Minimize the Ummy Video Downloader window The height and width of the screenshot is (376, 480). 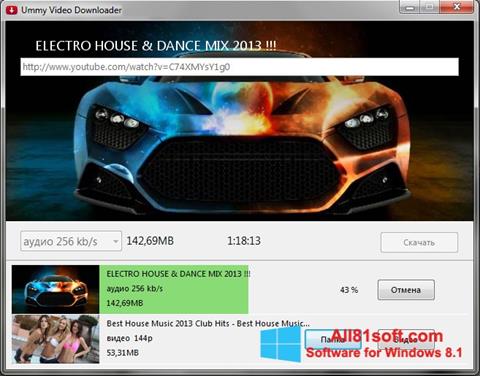pos(410,7)
